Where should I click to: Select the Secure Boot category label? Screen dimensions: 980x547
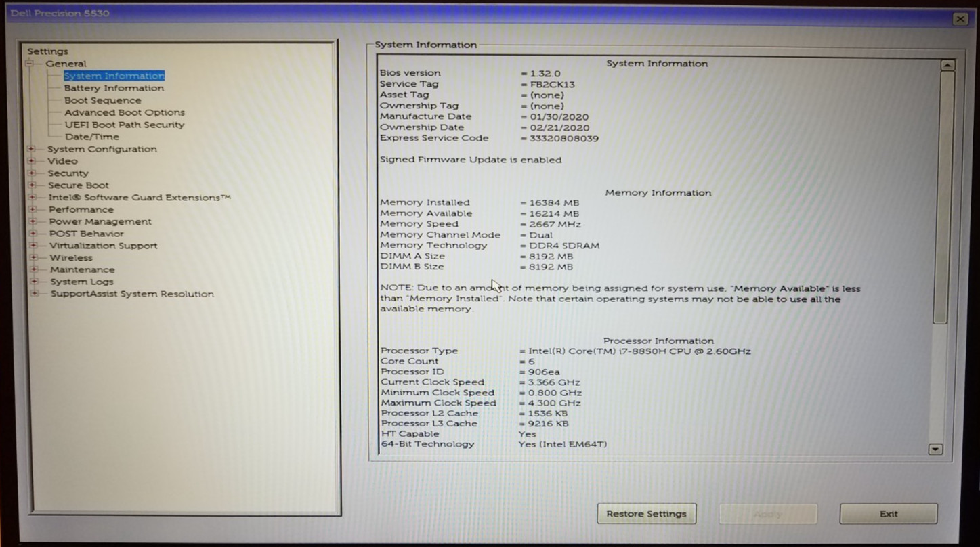(79, 185)
